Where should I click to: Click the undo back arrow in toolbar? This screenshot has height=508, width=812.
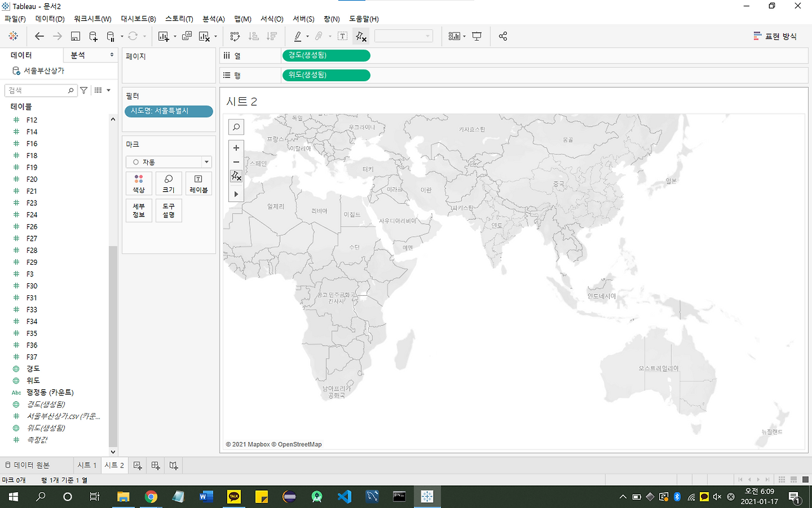tap(39, 36)
